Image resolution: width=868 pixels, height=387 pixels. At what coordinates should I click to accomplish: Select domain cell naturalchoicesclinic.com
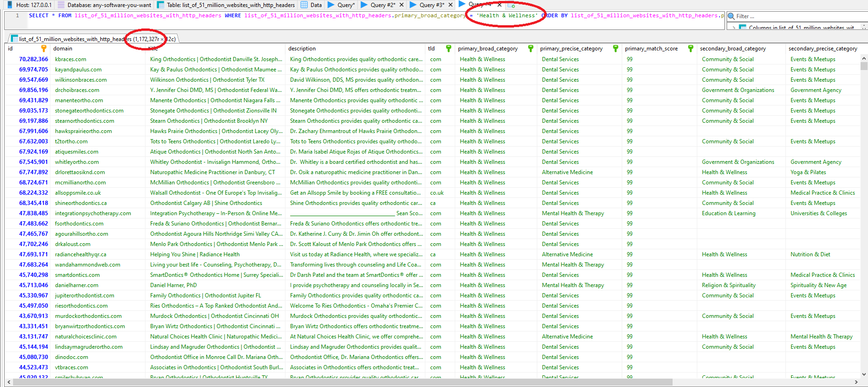(x=98, y=337)
